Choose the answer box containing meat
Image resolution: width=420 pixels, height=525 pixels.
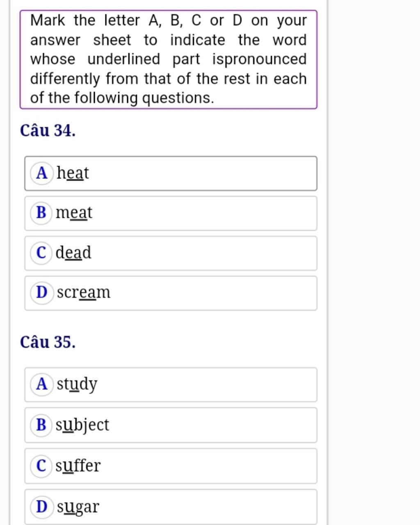pyautogui.click(x=171, y=213)
